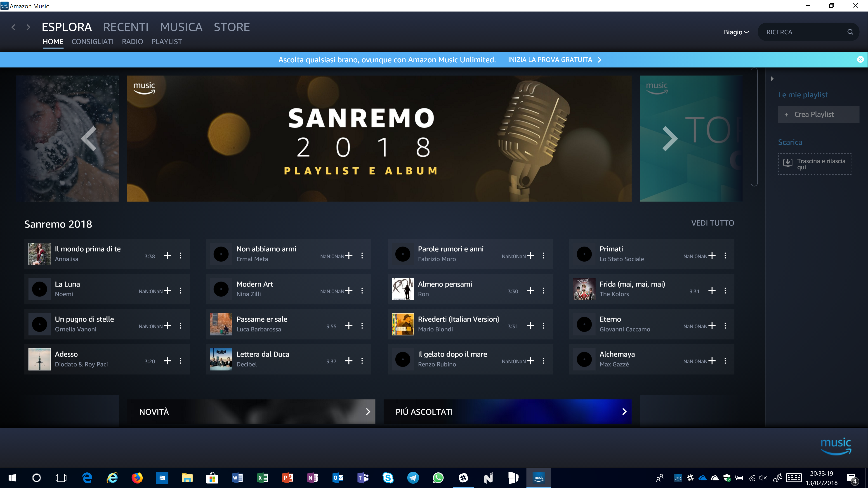Open more options for Frida (mai, mai, mai)
The width and height of the screenshot is (868, 488).
pyautogui.click(x=725, y=291)
